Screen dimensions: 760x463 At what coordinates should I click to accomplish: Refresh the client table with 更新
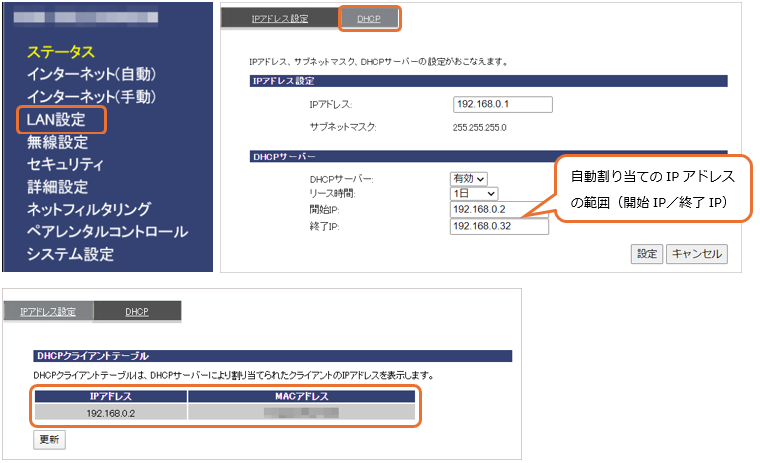49,439
